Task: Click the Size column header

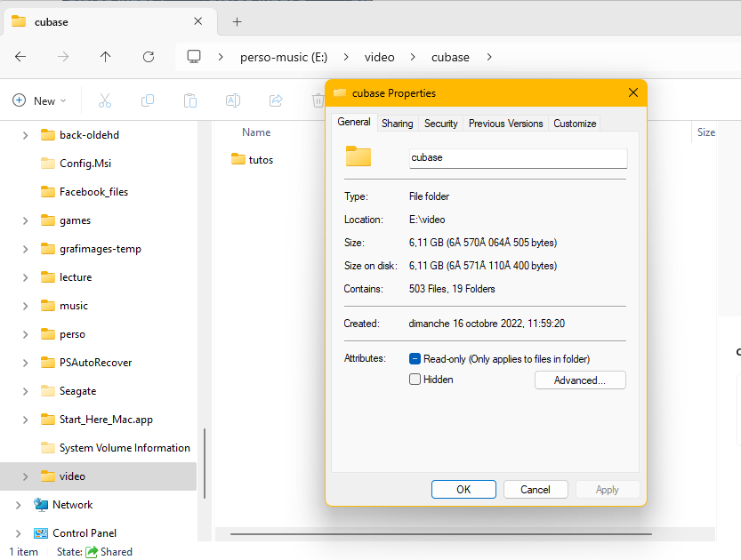Action: pyautogui.click(x=706, y=132)
